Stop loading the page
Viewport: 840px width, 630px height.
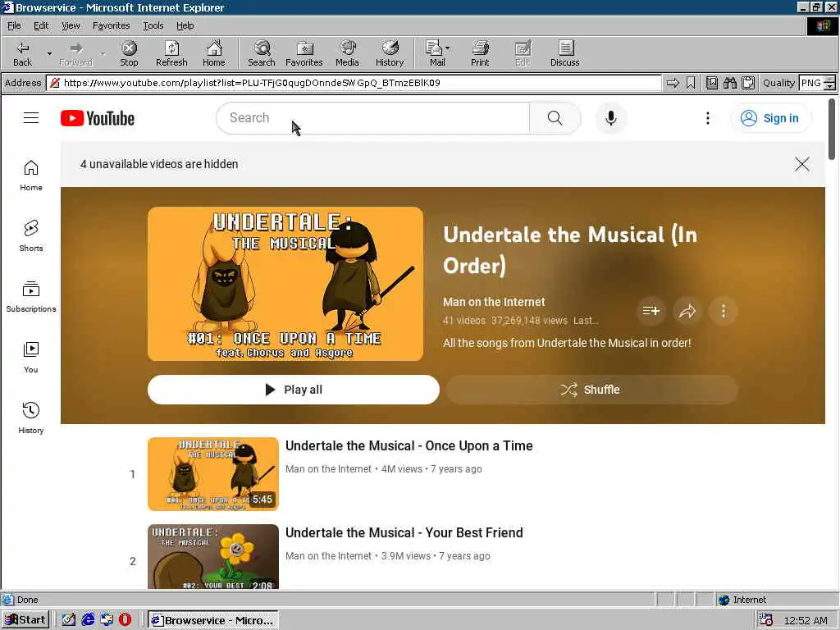tap(129, 53)
